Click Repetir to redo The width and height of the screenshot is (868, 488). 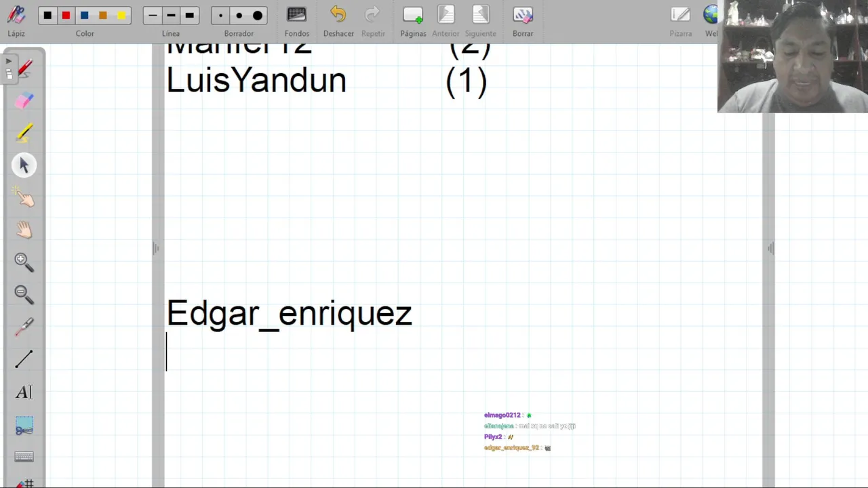pos(373,20)
